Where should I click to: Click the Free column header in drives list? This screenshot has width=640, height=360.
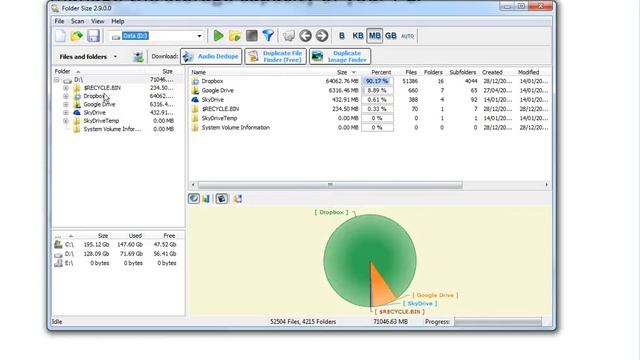(169, 236)
